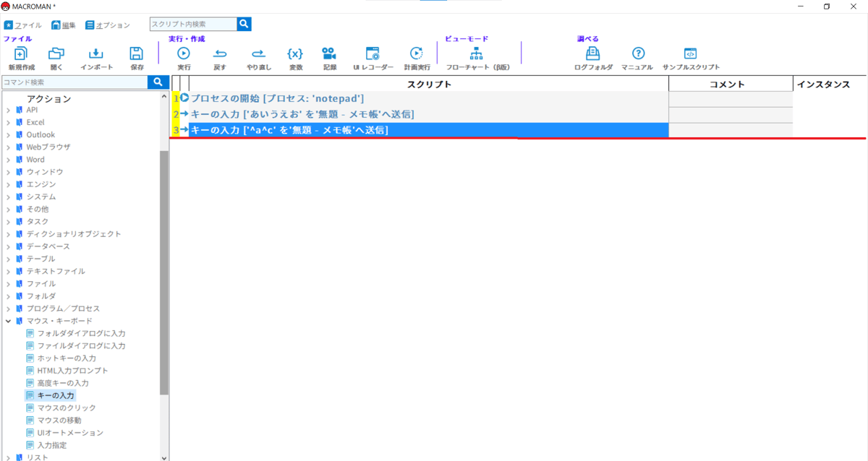This screenshot has height=461, width=868.
Task: Click the script search magnifier button
Action: [x=244, y=25]
